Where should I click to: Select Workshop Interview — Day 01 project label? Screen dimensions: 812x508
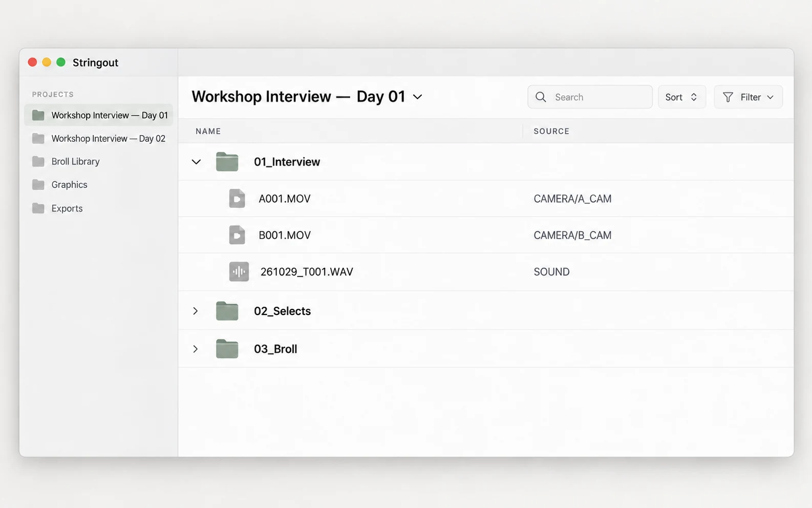(110, 115)
